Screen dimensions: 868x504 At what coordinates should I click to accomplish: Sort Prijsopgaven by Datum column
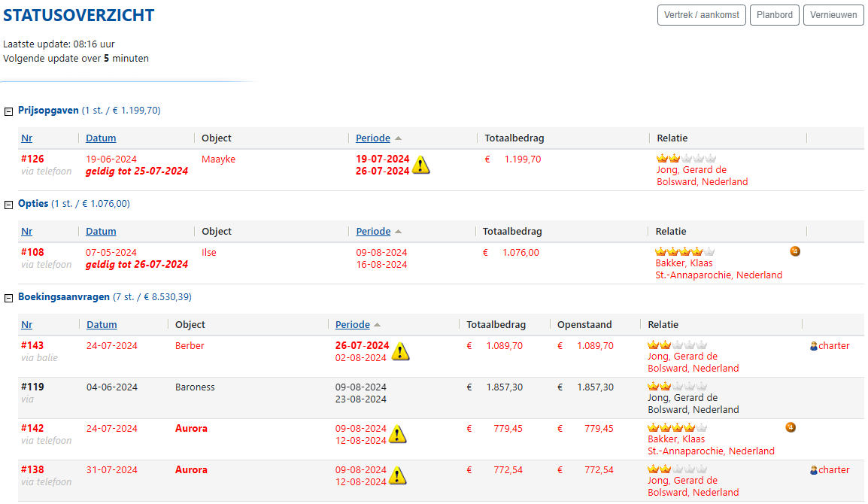tap(101, 138)
